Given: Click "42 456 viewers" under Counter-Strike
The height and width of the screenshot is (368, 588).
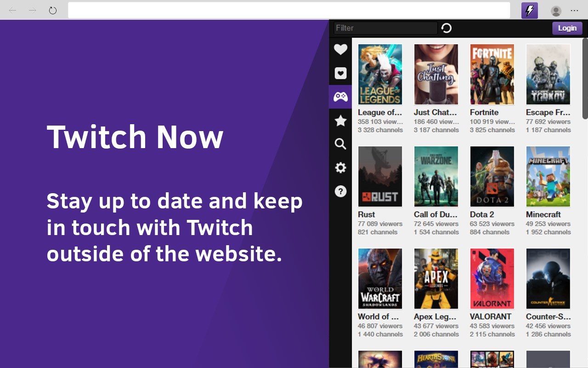Looking at the screenshot, I should click(x=548, y=326).
